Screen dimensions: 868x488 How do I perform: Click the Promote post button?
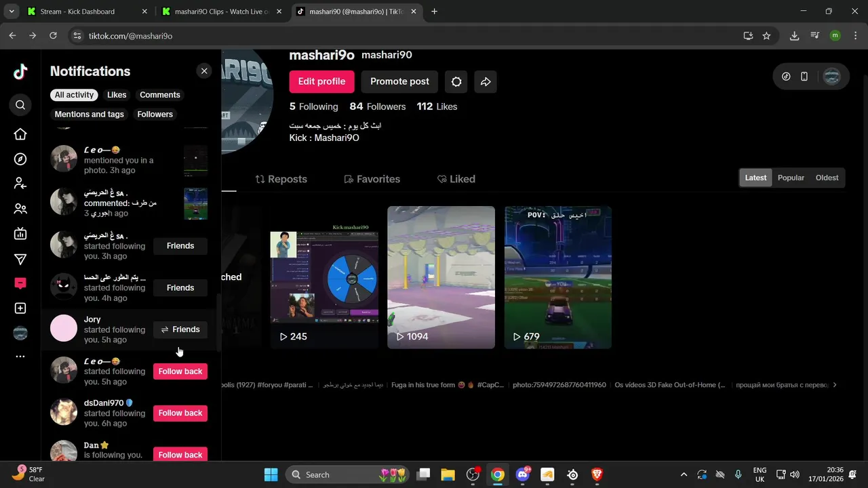pyautogui.click(x=399, y=81)
